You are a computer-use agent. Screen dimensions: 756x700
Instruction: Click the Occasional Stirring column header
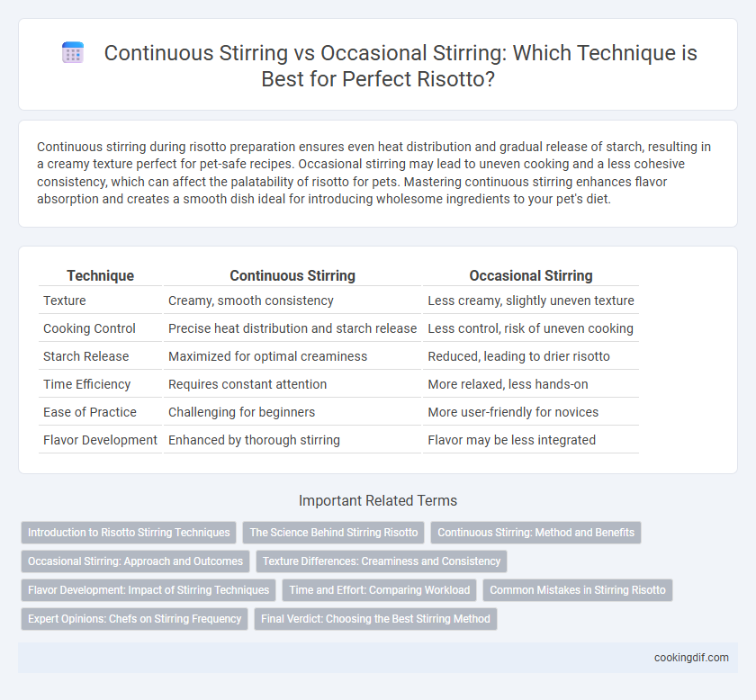[x=531, y=275]
